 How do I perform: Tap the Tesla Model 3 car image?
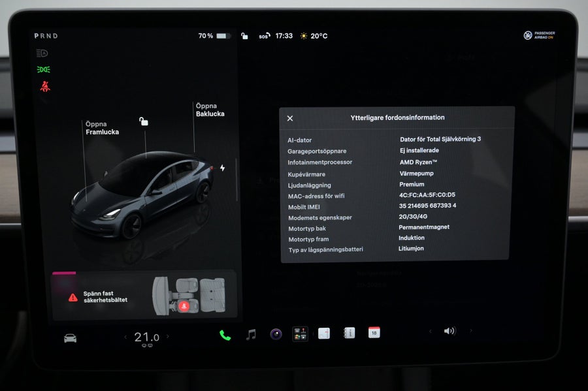click(x=141, y=195)
